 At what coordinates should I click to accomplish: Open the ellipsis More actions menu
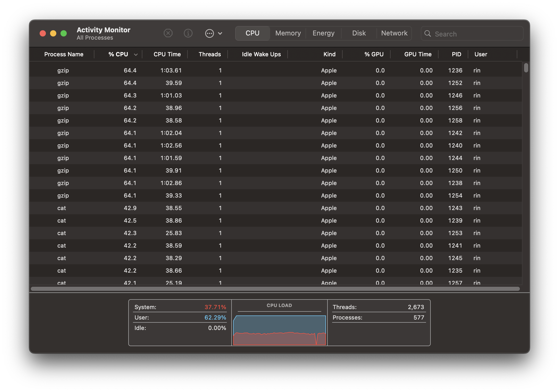coord(214,33)
